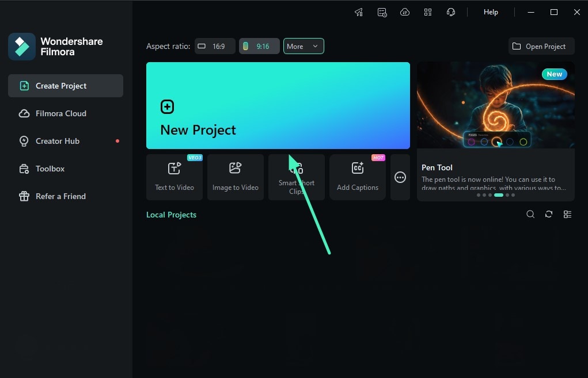Launch Smart Short Clips

click(296, 177)
